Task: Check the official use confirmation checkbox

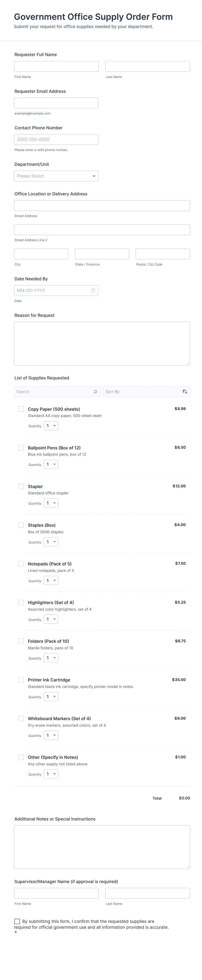Action: pyautogui.click(x=17, y=921)
